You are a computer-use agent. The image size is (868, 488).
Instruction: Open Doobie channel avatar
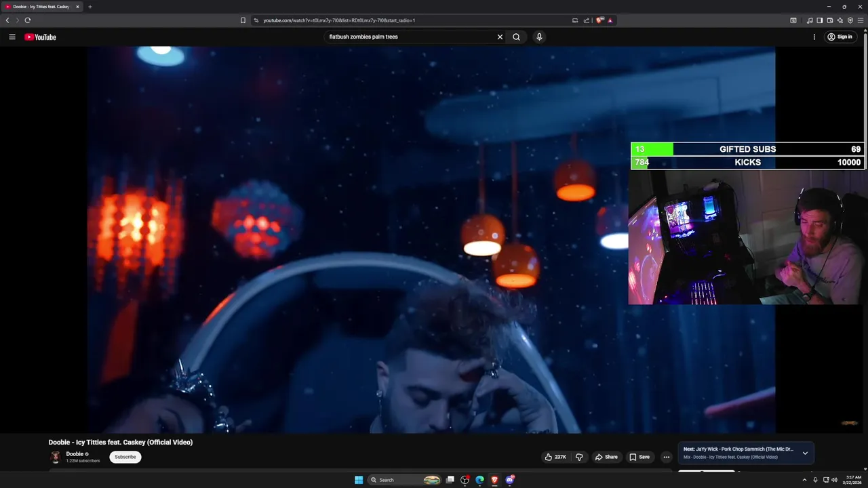pos(56,457)
